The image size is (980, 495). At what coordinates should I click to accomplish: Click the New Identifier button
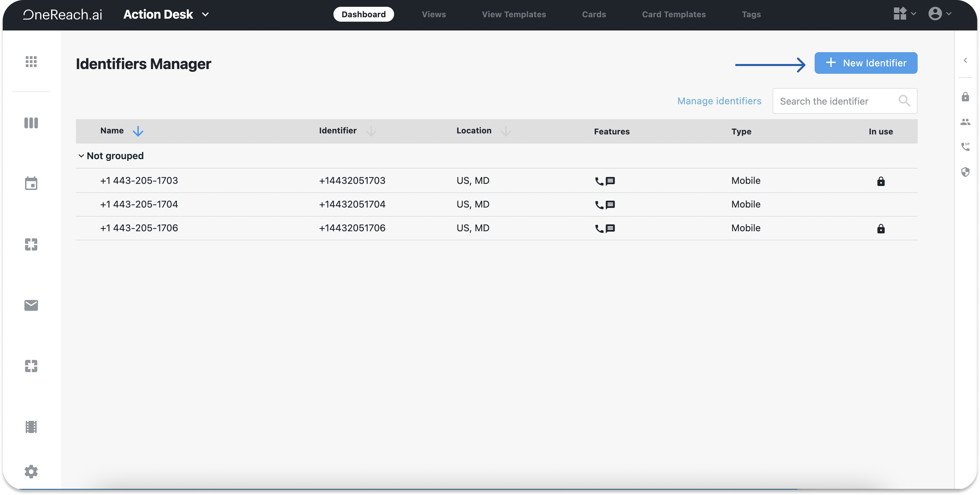click(865, 63)
